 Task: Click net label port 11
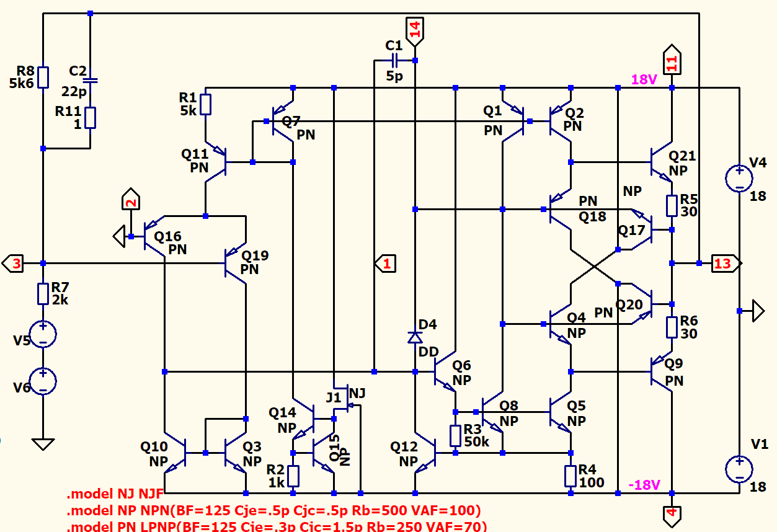672,60
